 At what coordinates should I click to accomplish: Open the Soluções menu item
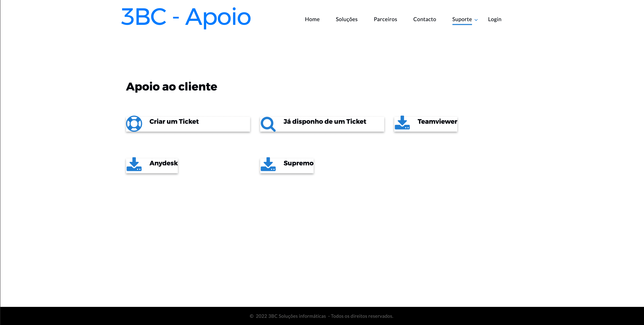347,19
